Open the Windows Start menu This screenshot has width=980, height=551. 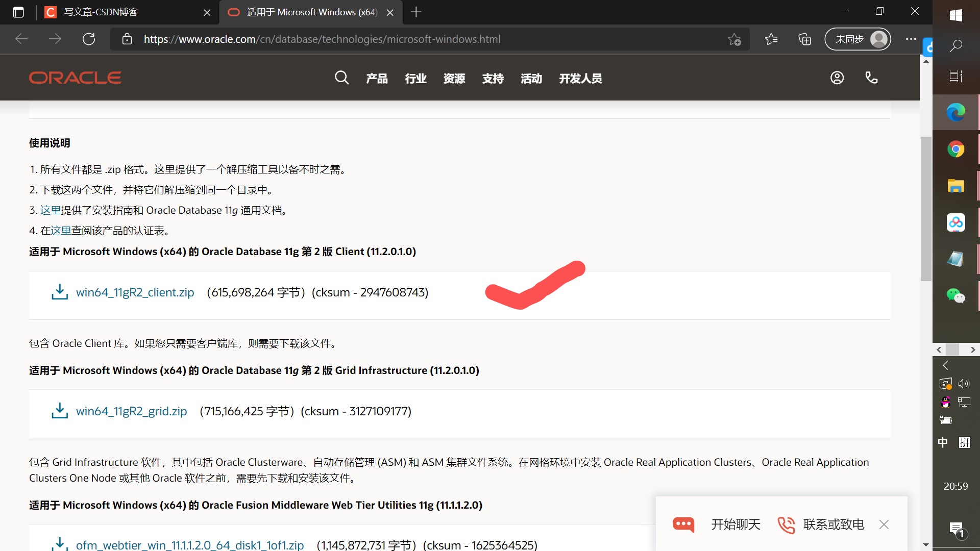[x=957, y=15]
